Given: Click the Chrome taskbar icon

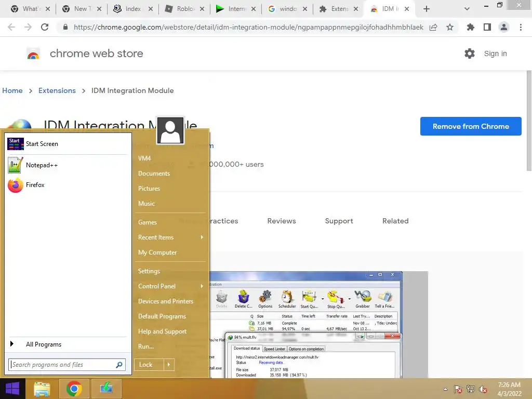Looking at the screenshot, I should point(74,389).
